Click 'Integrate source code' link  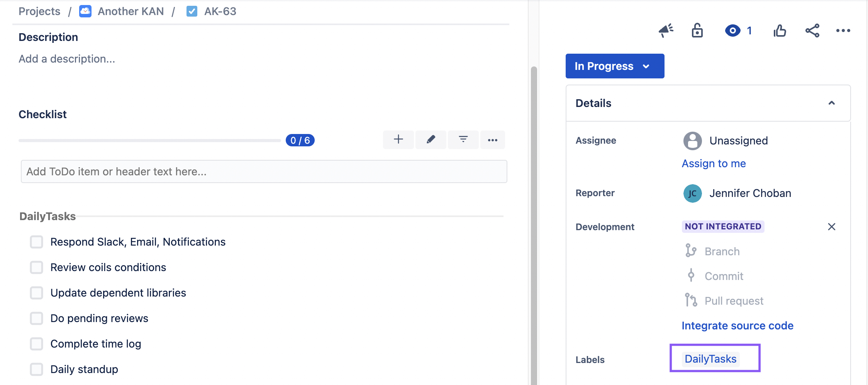737,326
